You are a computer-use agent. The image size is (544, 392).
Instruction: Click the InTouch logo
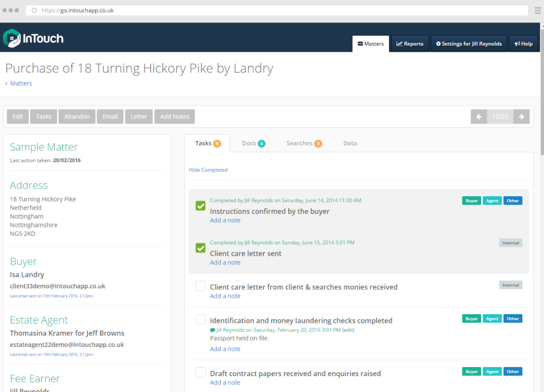pos(33,39)
